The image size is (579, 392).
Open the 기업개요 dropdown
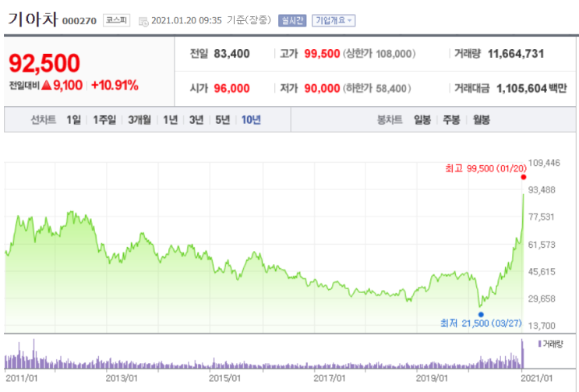pos(334,20)
